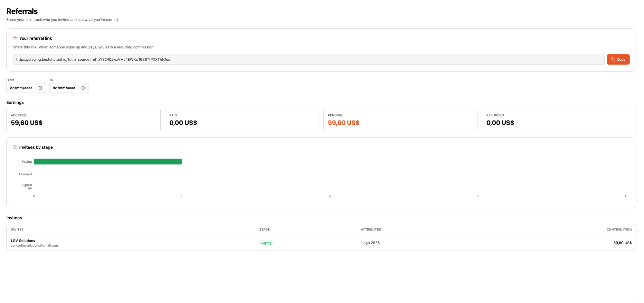The height and width of the screenshot is (303, 644).
Task: Select the Paid 0,00 US$ card value
Action: [183, 123]
